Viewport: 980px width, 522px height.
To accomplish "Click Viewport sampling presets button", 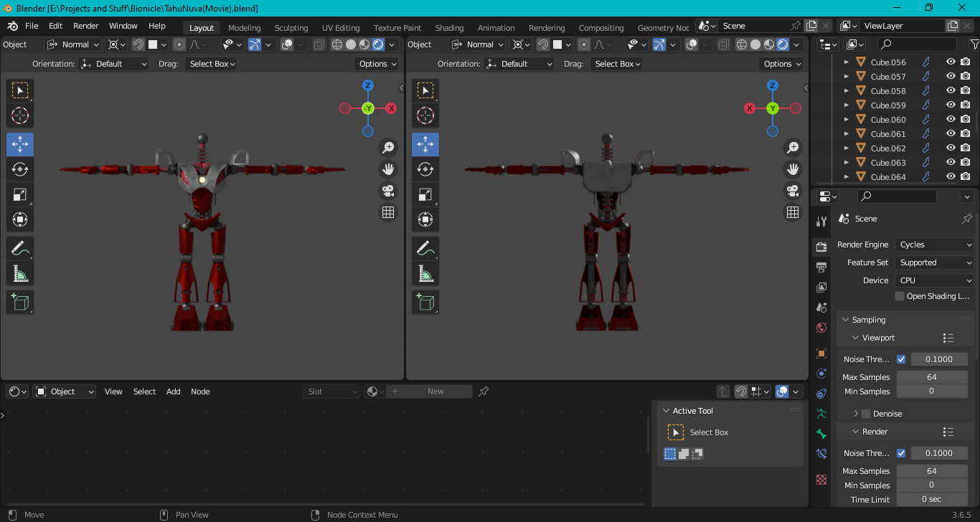I will click(x=948, y=338).
